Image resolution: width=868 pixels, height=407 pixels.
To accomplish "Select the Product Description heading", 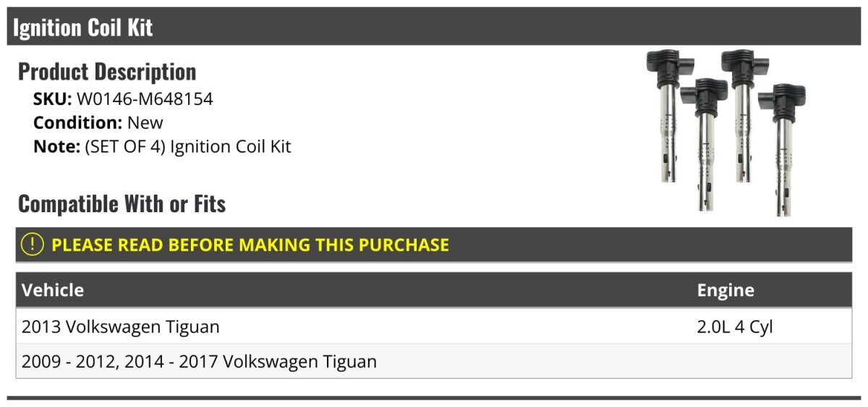I will 107,72.
